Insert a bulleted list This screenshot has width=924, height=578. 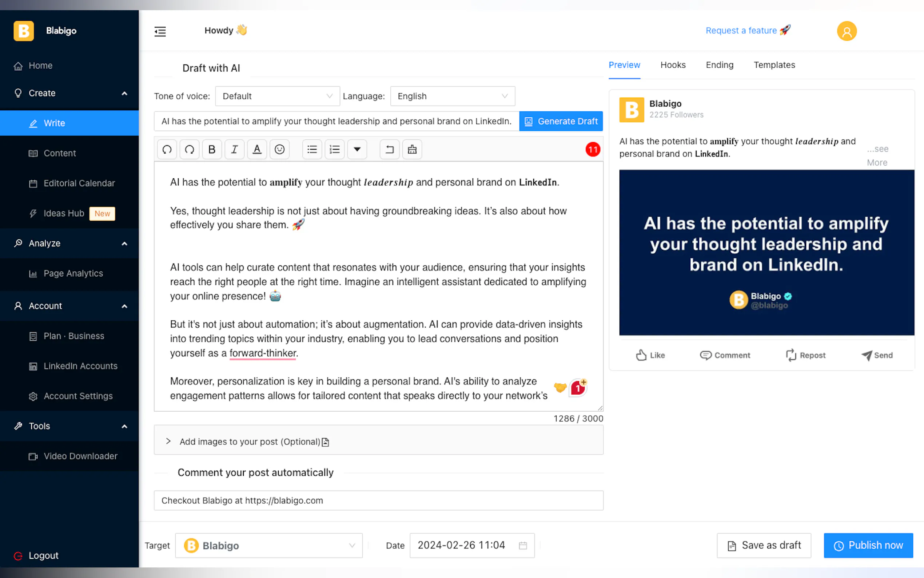tap(312, 150)
